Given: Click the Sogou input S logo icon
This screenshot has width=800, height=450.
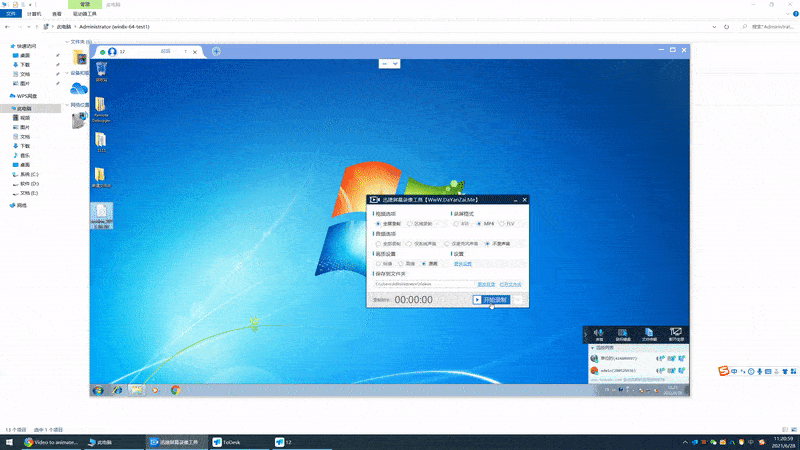Looking at the screenshot, I should pos(723,371).
